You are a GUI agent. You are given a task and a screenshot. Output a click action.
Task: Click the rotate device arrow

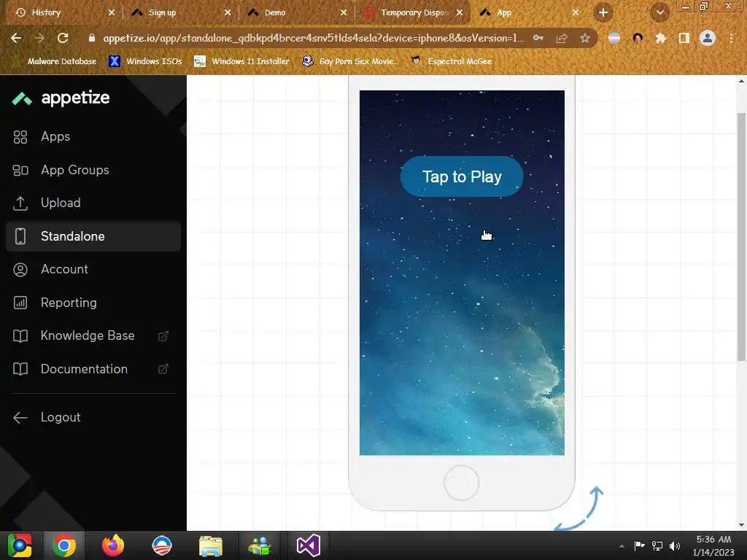click(579, 508)
